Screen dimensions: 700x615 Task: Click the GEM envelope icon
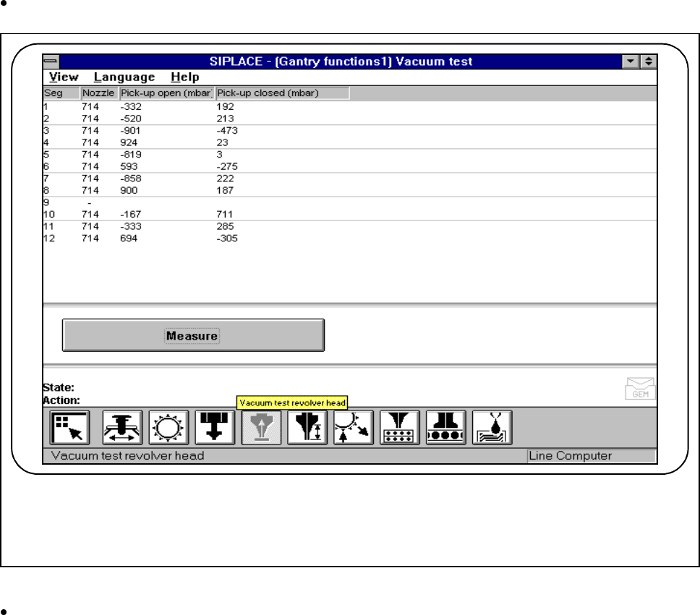(x=640, y=388)
